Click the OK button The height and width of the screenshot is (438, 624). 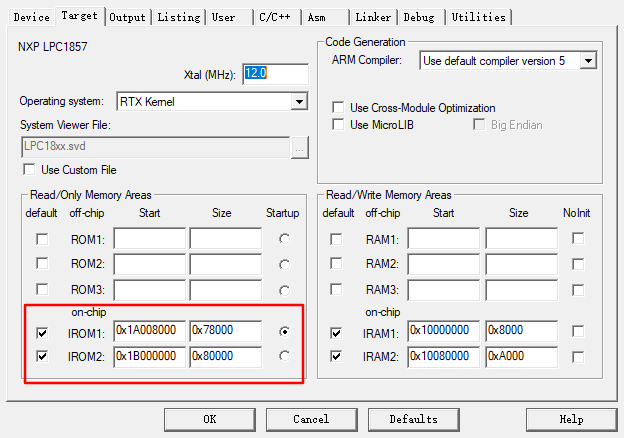pos(210,419)
